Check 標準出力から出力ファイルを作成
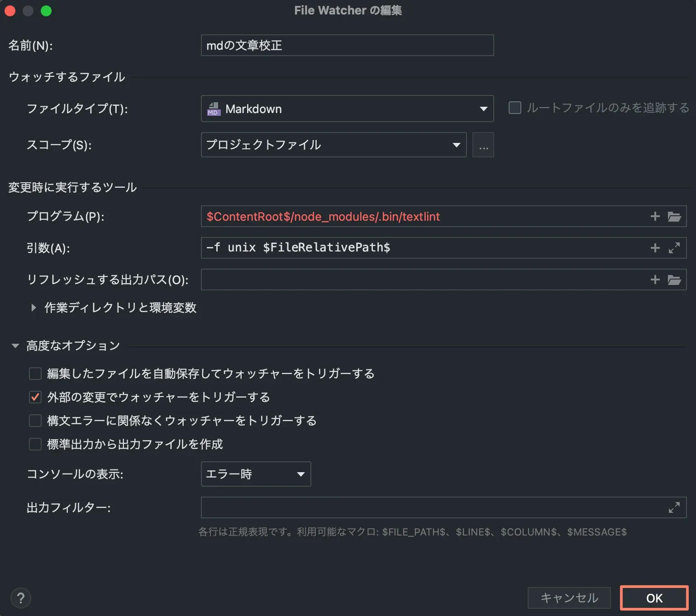The image size is (696, 616). (x=35, y=444)
